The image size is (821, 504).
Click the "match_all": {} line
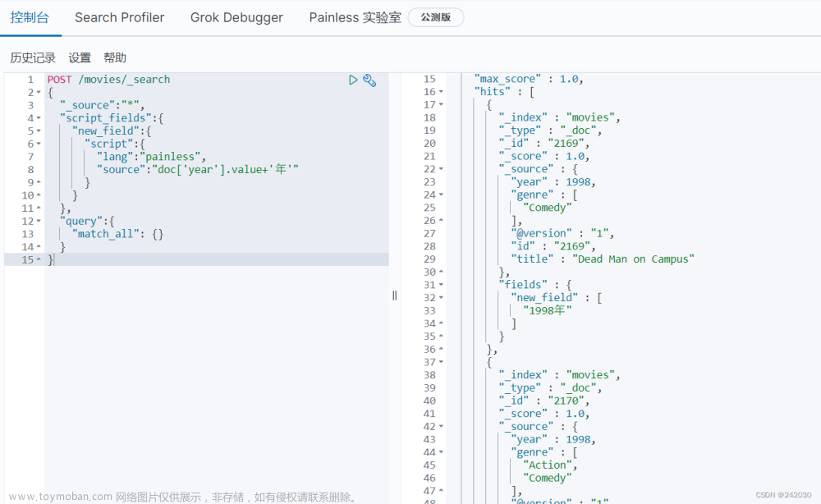[117, 234]
